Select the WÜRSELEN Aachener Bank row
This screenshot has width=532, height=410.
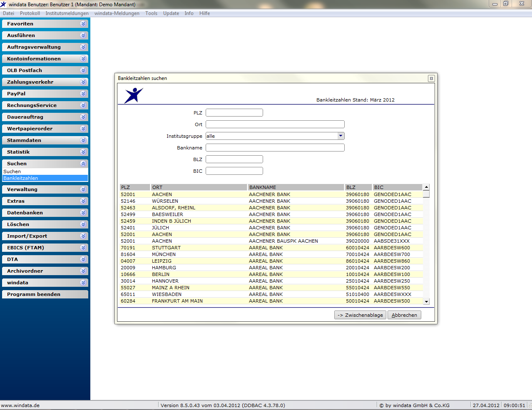(x=271, y=201)
